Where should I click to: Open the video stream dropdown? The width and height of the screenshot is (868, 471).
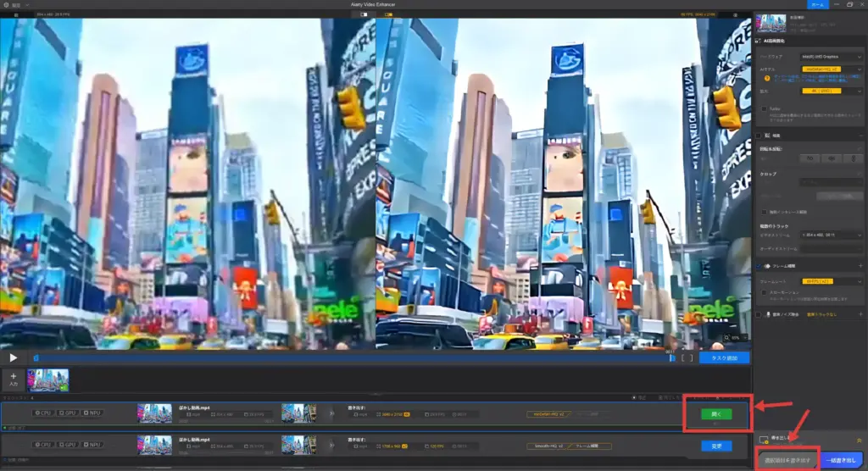coord(832,235)
